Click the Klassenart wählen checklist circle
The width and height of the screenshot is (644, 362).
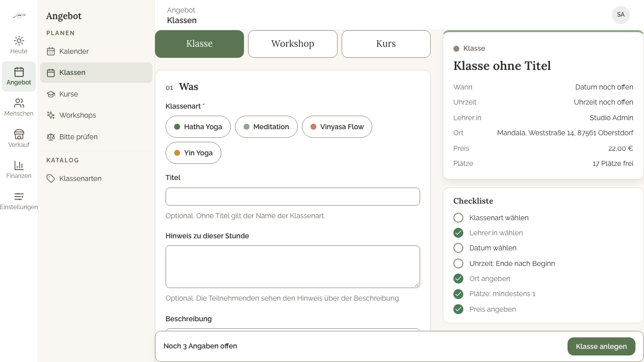click(x=458, y=218)
